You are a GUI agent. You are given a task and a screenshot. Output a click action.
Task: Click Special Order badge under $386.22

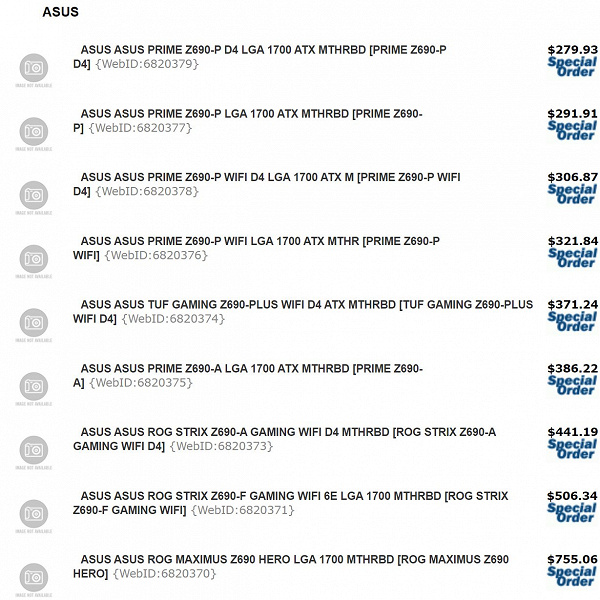[x=572, y=385]
